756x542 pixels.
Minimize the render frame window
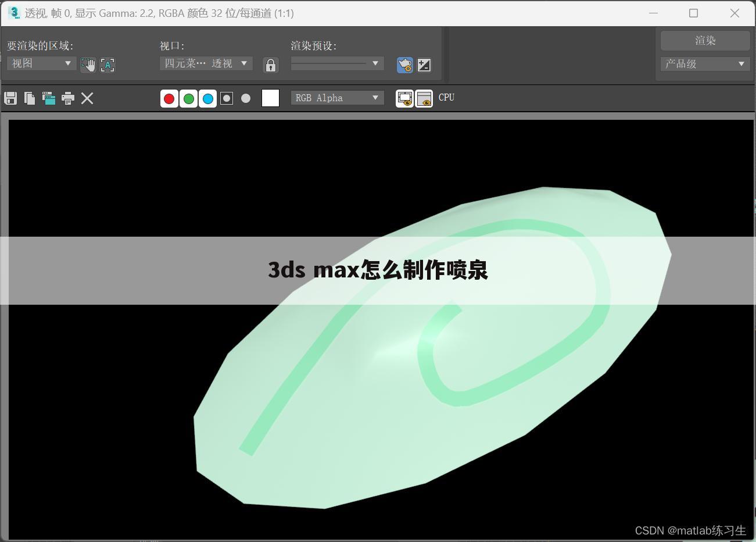[653, 13]
